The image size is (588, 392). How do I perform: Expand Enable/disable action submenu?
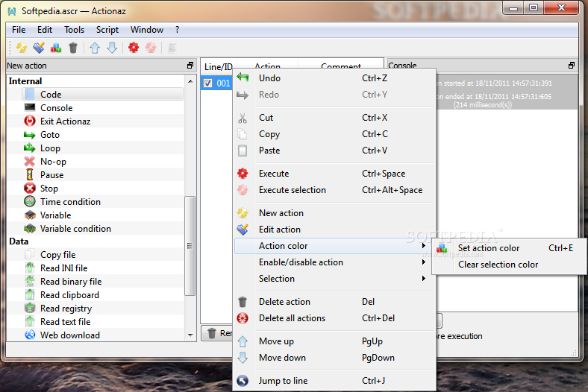(x=334, y=262)
